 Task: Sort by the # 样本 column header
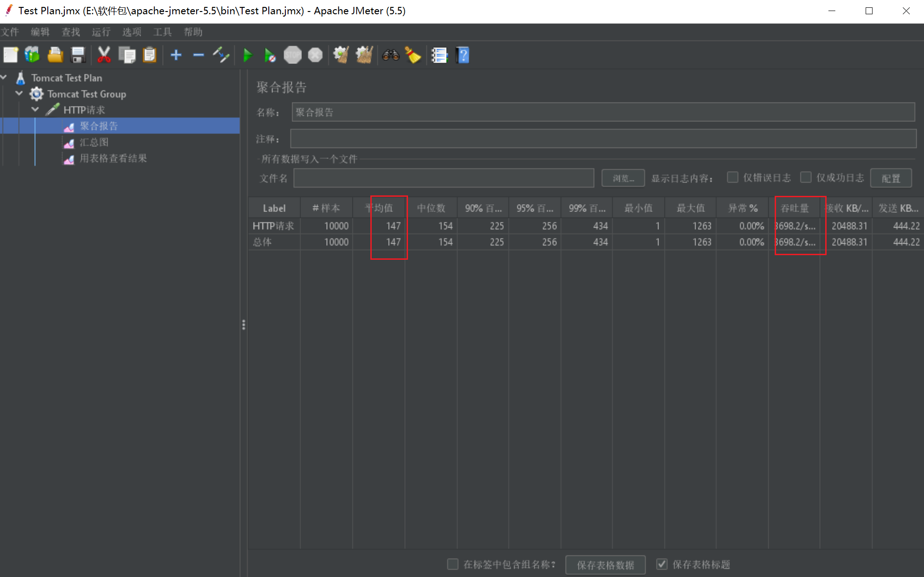click(326, 208)
